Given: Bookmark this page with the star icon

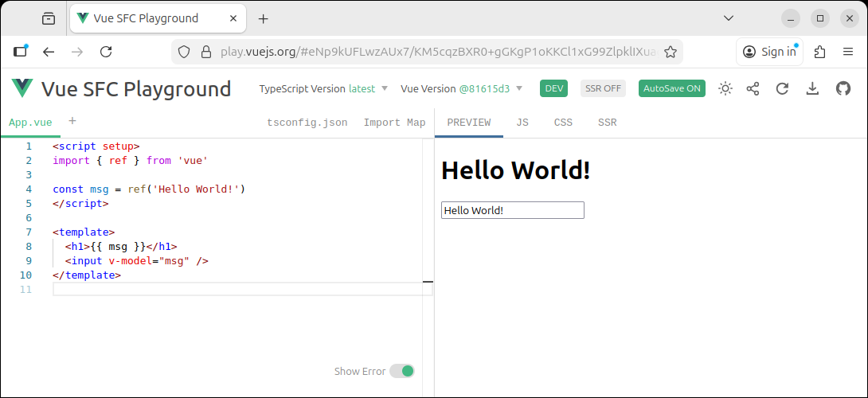Looking at the screenshot, I should [671, 52].
